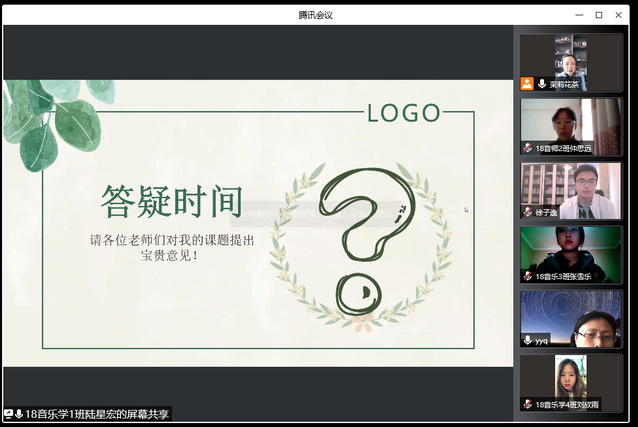Click the sharer's microphone icon at bottom left
Screen dimensions: 638x427
coord(19,414)
